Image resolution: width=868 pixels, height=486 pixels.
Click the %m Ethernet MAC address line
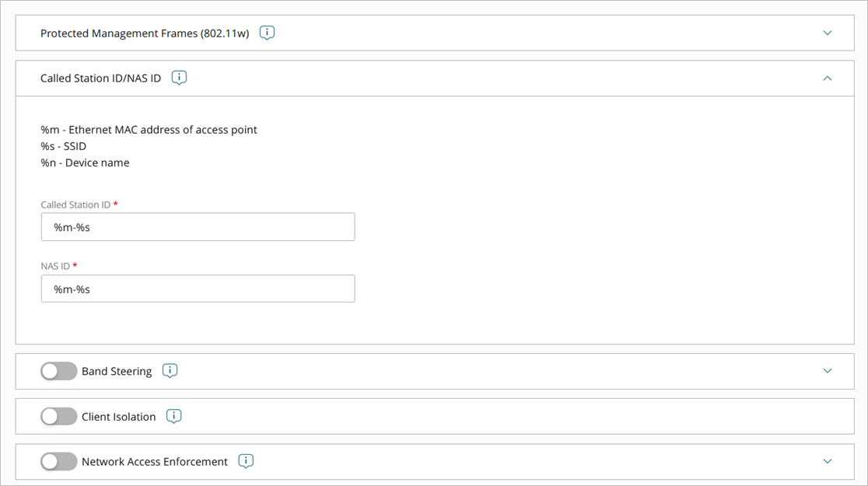tap(149, 129)
